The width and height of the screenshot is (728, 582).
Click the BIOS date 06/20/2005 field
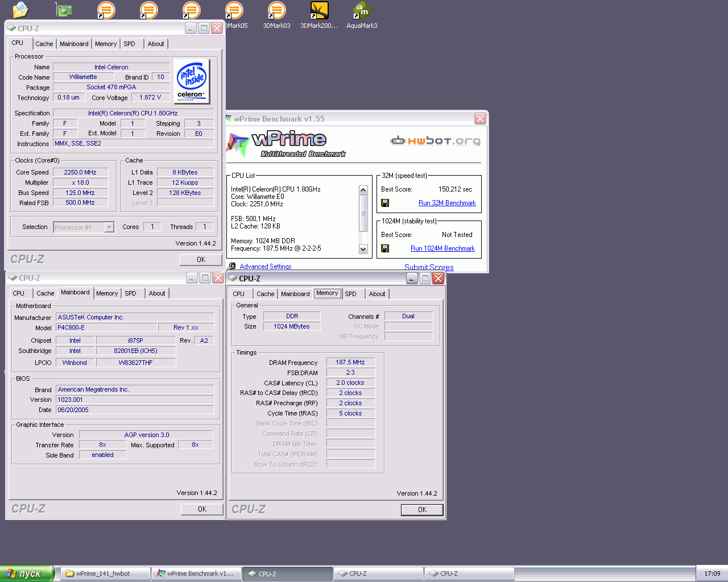pyautogui.click(x=135, y=410)
